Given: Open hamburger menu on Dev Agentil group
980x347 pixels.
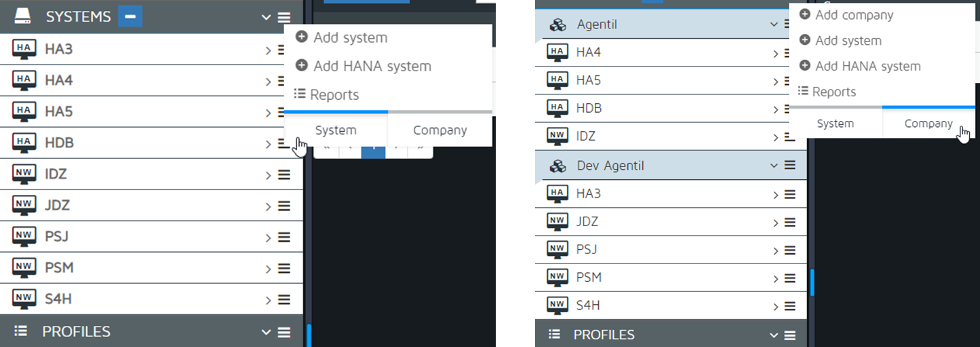Looking at the screenshot, I should (x=790, y=165).
